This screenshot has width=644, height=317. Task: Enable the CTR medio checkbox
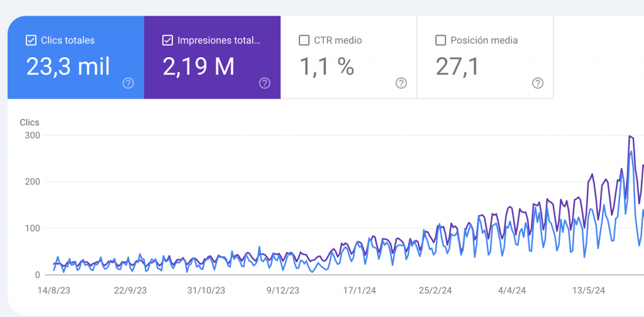[304, 40]
